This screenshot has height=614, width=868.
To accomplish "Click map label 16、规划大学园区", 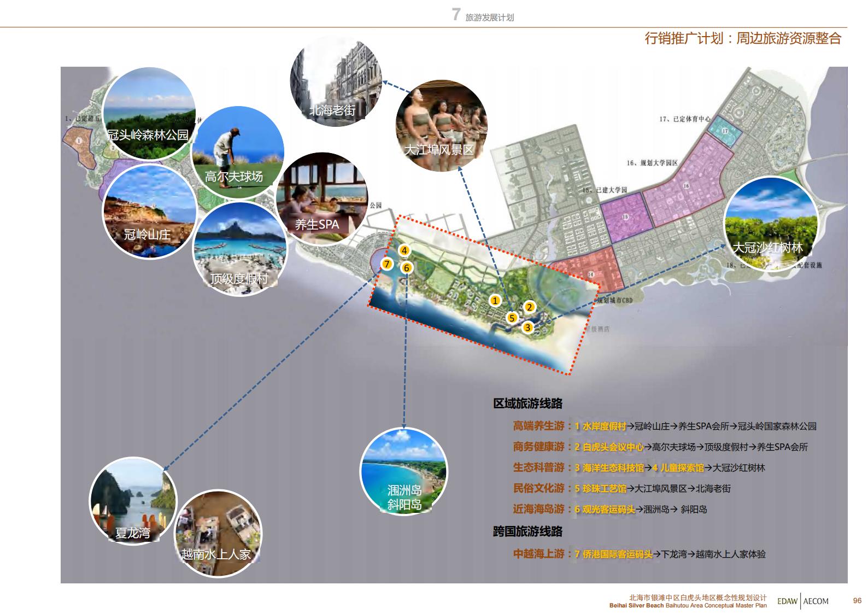I will (652, 163).
